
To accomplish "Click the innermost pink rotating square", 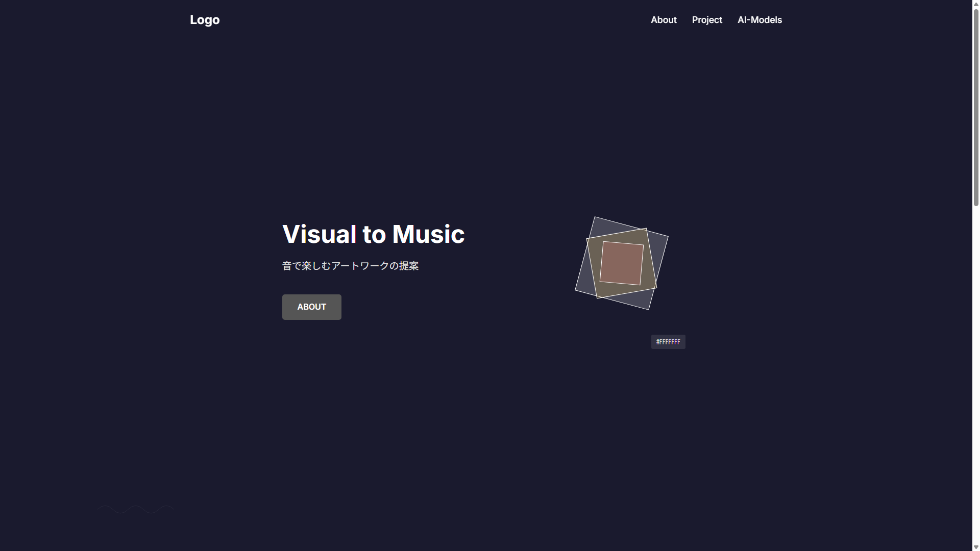I will click(621, 263).
